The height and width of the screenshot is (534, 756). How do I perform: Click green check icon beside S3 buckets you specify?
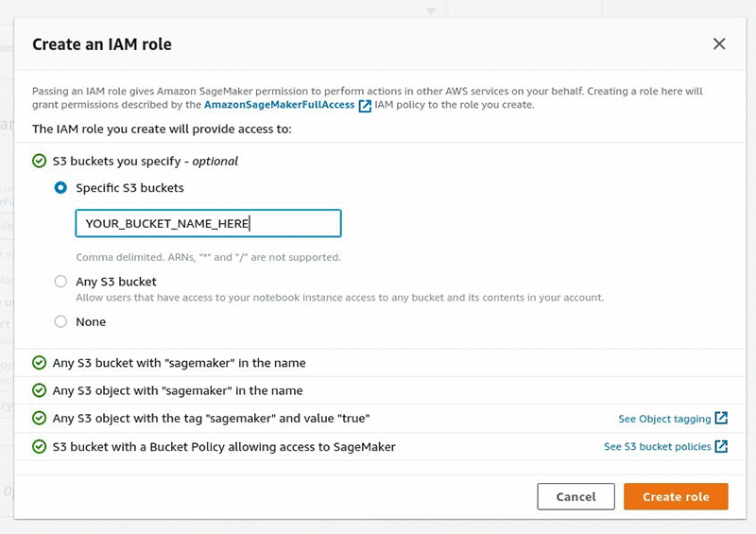(39, 161)
